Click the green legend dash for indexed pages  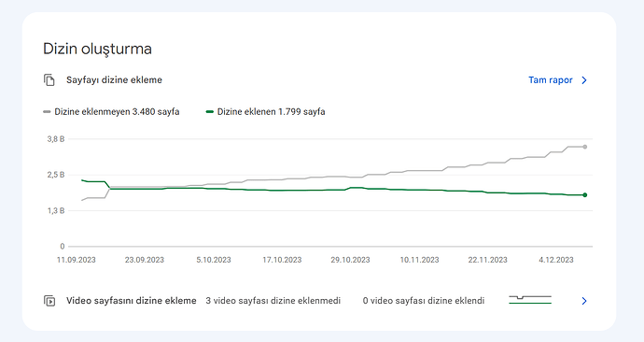pyautogui.click(x=209, y=112)
